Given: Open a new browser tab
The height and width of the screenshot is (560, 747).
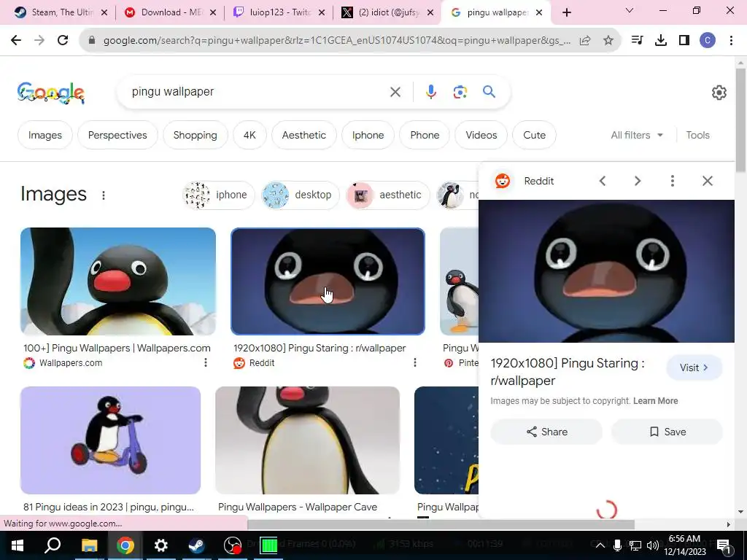Looking at the screenshot, I should point(566,13).
